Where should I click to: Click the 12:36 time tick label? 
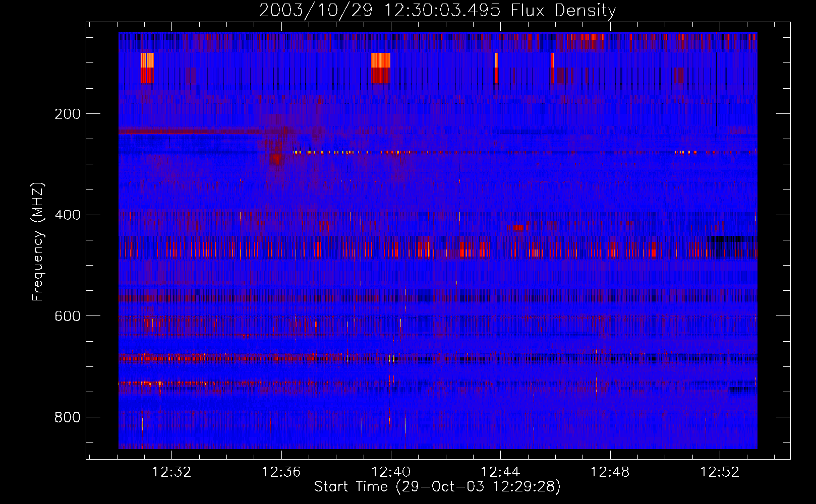281,472
